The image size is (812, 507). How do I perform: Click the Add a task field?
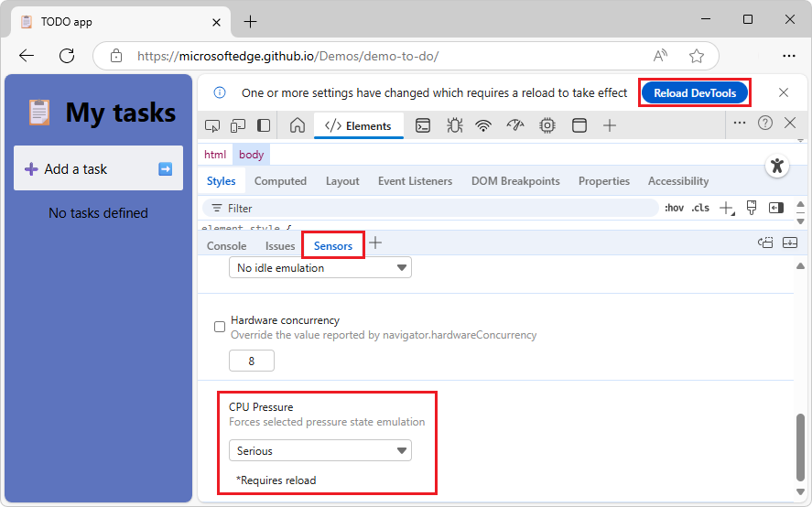pos(98,168)
